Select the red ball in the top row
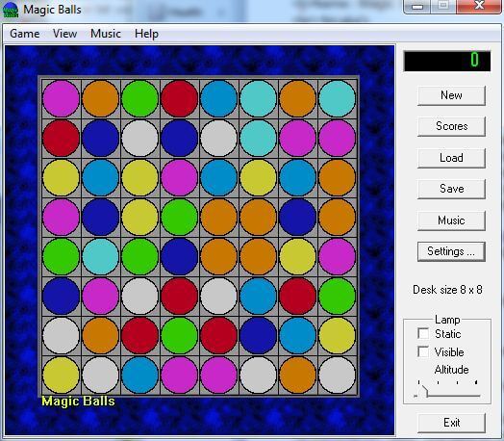This screenshot has height=441, width=504. point(179,98)
